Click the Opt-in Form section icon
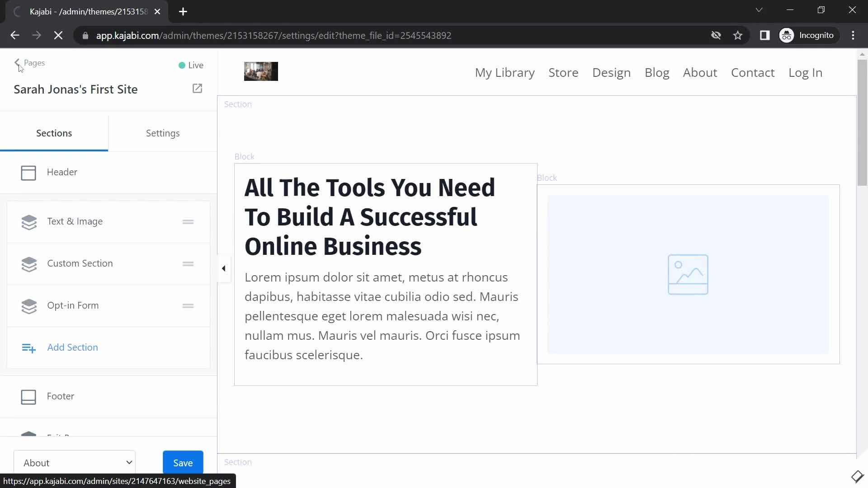This screenshot has height=488, width=868. pyautogui.click(x=28, y=305)
